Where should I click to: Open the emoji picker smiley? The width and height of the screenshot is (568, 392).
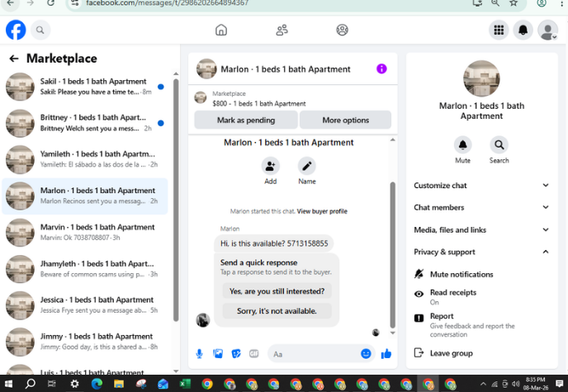pyautogui.click(x=366, y=354)
